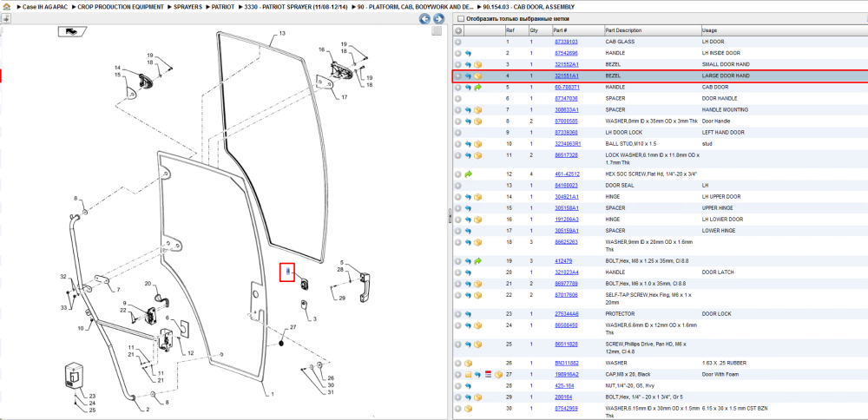Click box icon in HINGE row 14
868x420 pixels.
[477, 197]
